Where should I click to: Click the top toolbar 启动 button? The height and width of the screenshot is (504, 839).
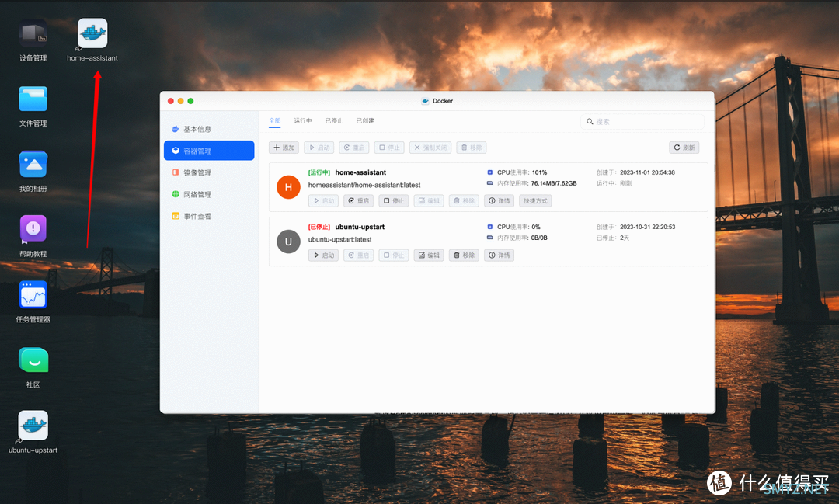(319, 148)
